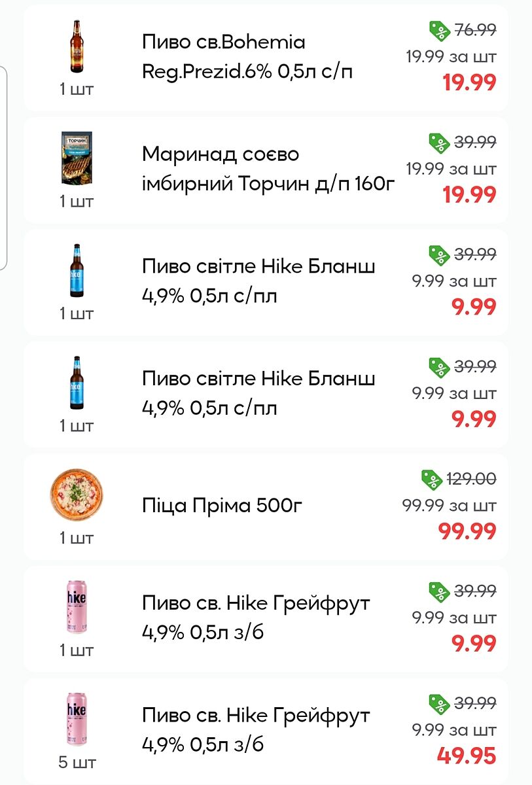Image resolution: width=532 pixels, height=785 pixels.
Task: Tap the discount tag on Торчин marinade row
Action: (438, 142)
